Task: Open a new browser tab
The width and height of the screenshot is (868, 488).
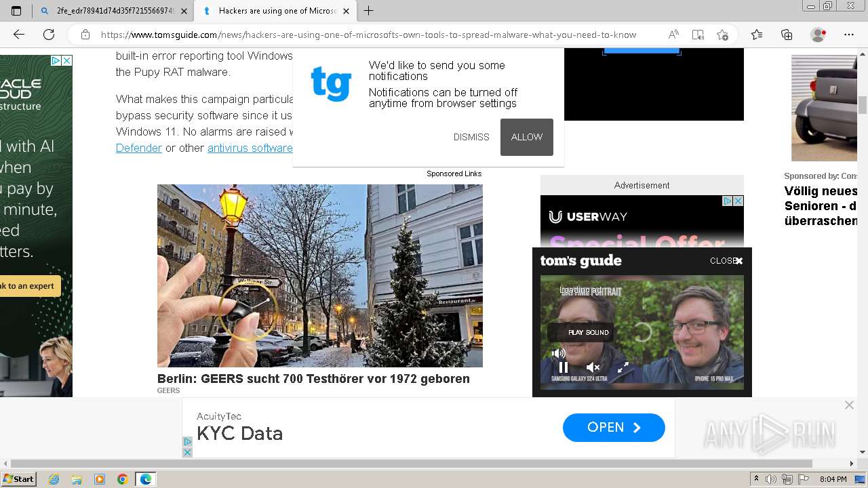Action: point(369,11)
